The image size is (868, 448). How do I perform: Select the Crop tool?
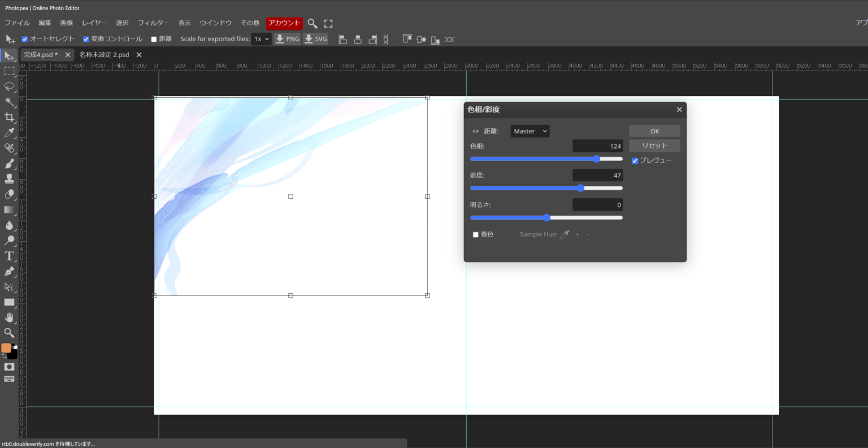pos(10,118)
